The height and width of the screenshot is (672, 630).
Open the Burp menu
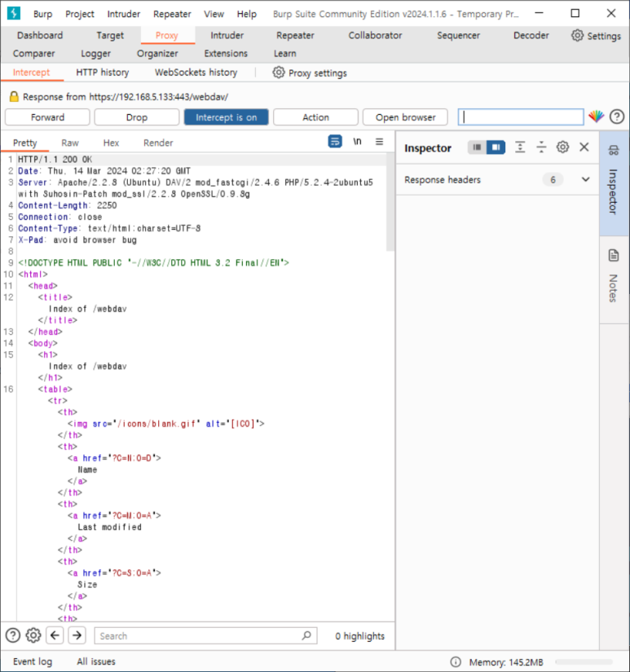42,14
